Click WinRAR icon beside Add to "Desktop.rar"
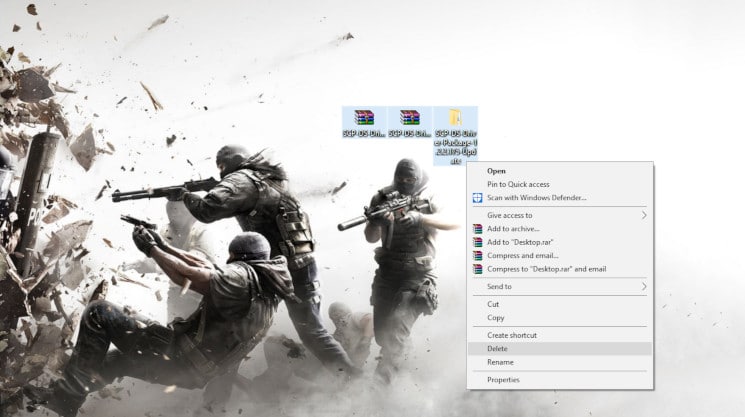The width and height of the screenshot is (745, 417). (x=478, y=242)
